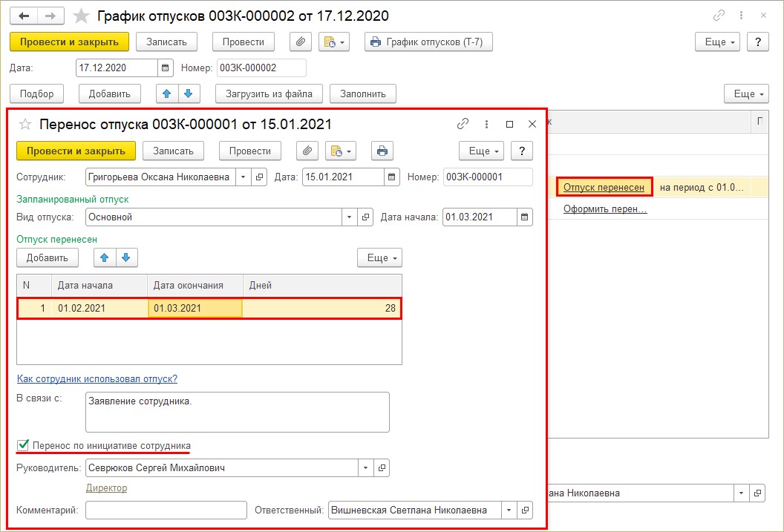
Task: Print График отпусков (Т-7) form
Action: pyautogui.click(x=428, y=42)
